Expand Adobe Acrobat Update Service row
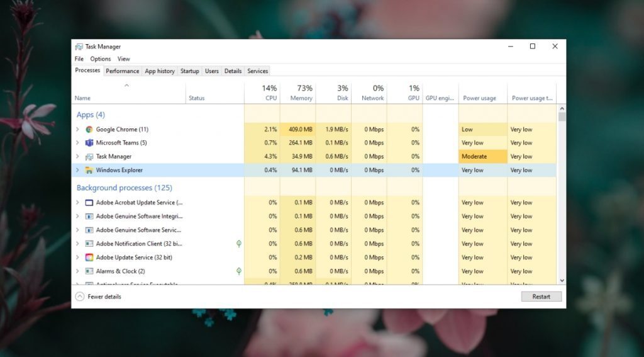644x357 pixels. (x=77, y=202)
